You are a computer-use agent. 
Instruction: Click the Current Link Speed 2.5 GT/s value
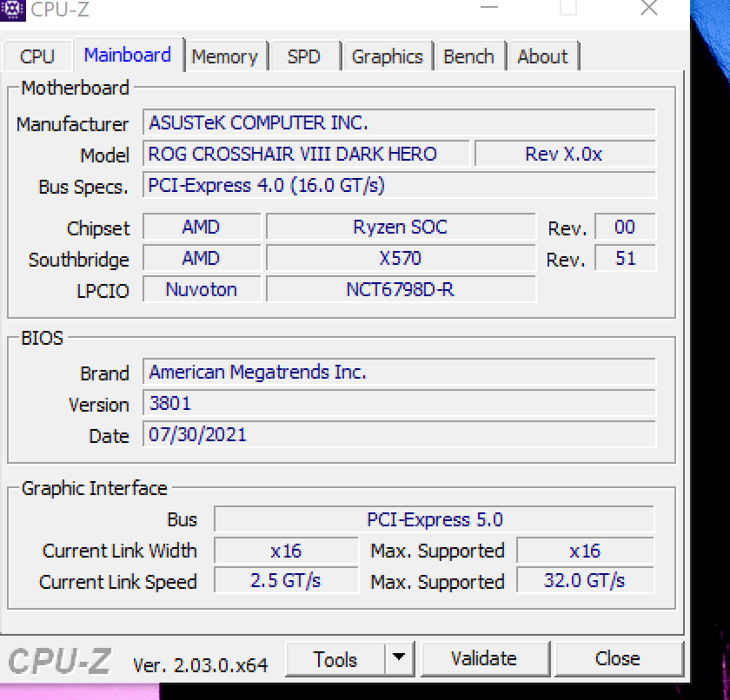coord(286,580)
